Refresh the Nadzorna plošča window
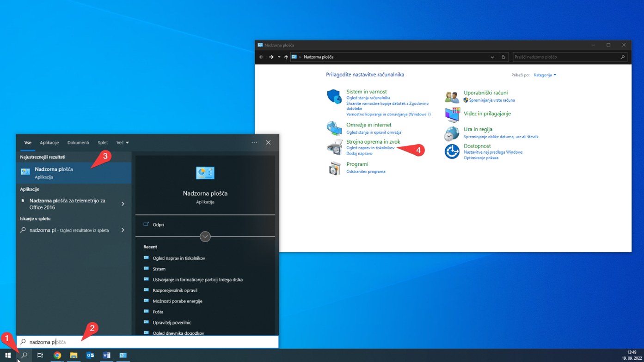644x362 pixels. pyautogui.click(x=503, y=57)
